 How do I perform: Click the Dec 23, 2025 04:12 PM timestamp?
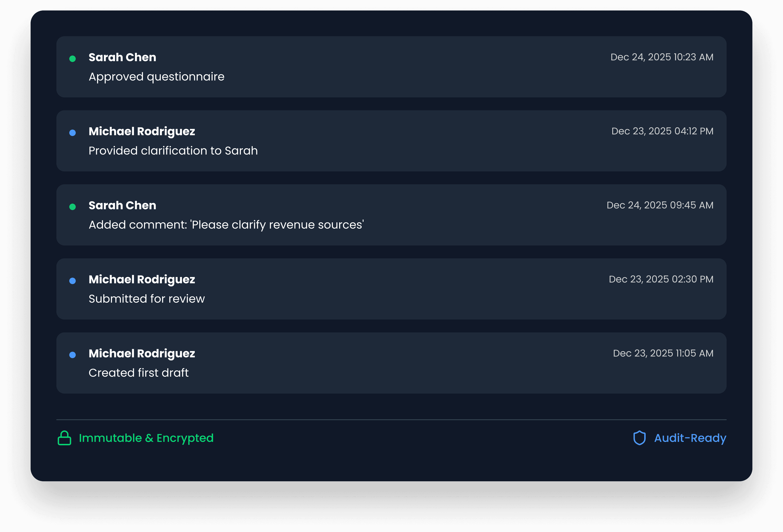click(x=662, y=131)
